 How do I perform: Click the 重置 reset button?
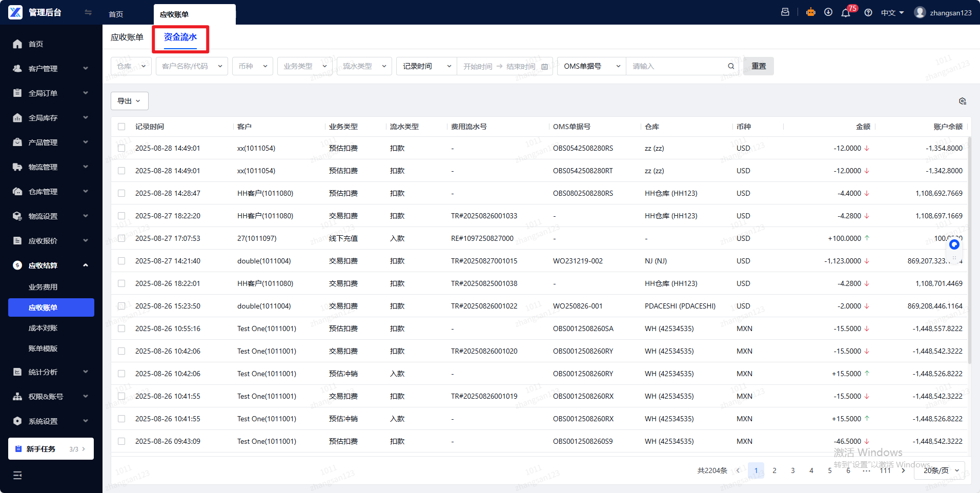pos(758,66)
